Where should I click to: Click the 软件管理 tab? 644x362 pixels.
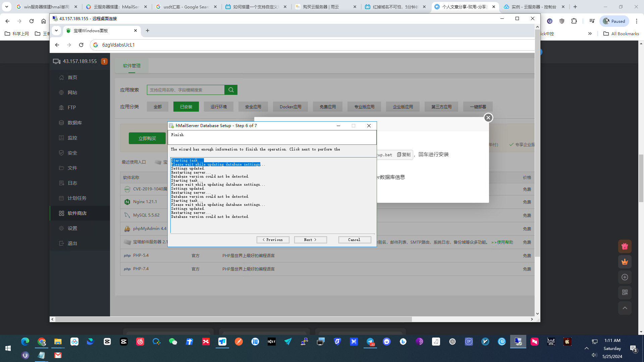click(x=132, y=66)
